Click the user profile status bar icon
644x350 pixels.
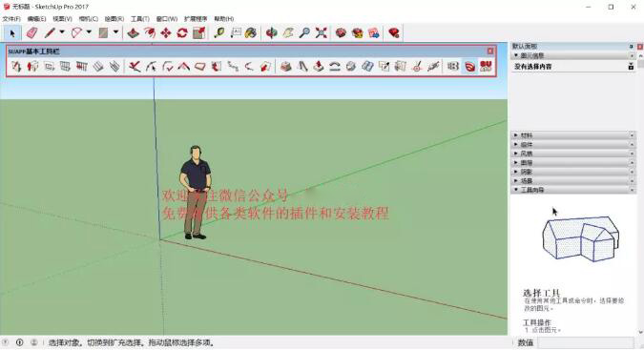pyautogui.click(x=34, y=342)
